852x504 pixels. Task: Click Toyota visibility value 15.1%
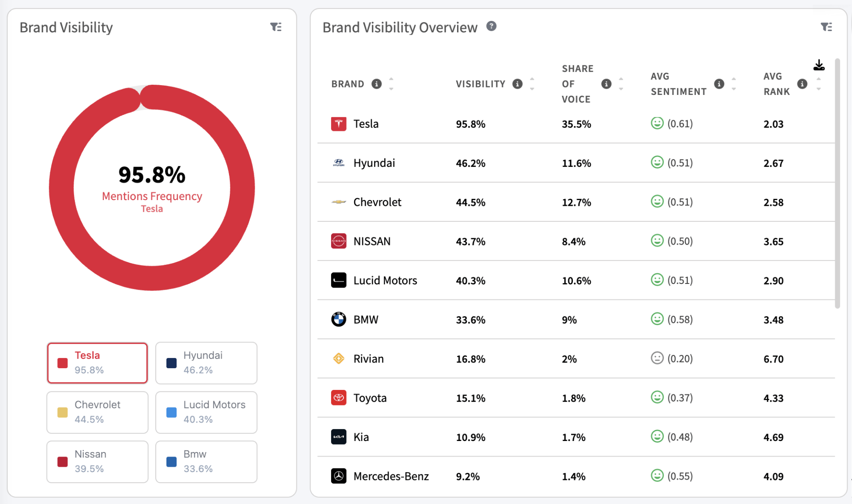click(470, 398)
